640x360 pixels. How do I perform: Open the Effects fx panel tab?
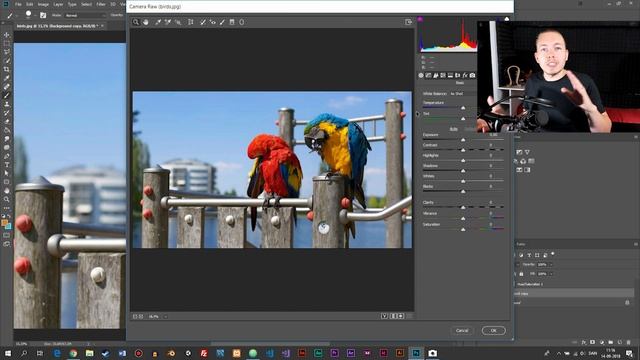465,75
